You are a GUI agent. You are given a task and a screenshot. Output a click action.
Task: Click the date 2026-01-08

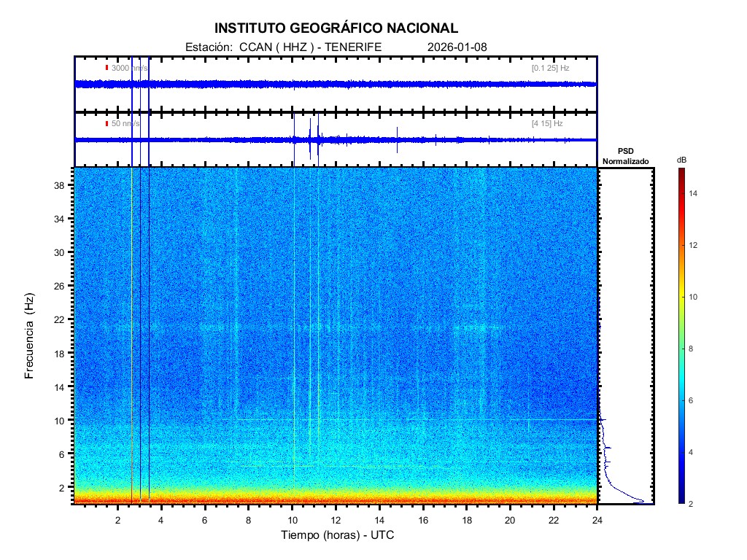(x=457, y=47)
